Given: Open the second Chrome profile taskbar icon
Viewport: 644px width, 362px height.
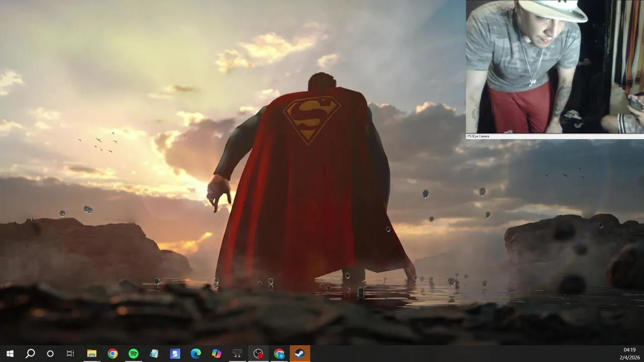Looking at the screenshot, I should (279, 354).
